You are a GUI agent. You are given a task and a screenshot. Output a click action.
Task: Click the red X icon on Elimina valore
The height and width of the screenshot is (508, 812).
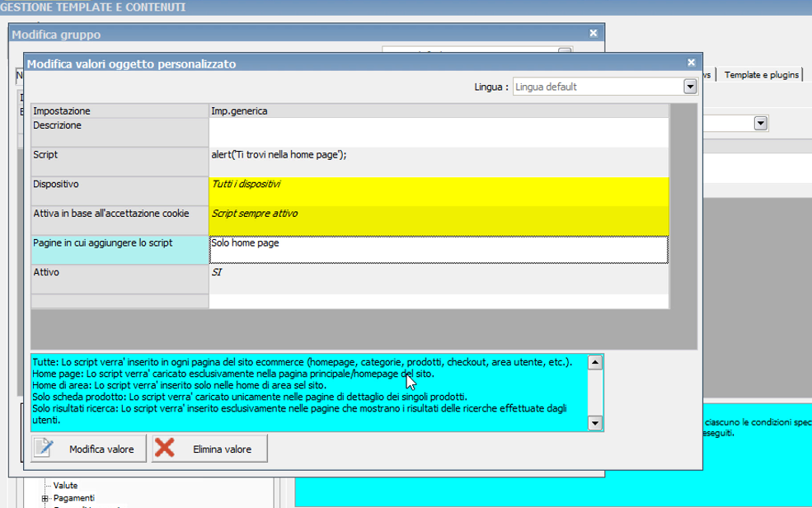tap(165, 449)
